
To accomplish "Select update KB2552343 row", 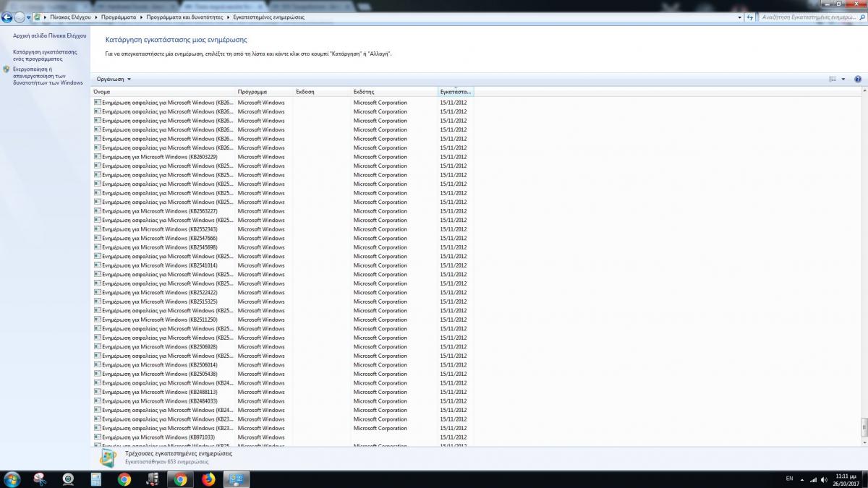I will pos(283,229).
